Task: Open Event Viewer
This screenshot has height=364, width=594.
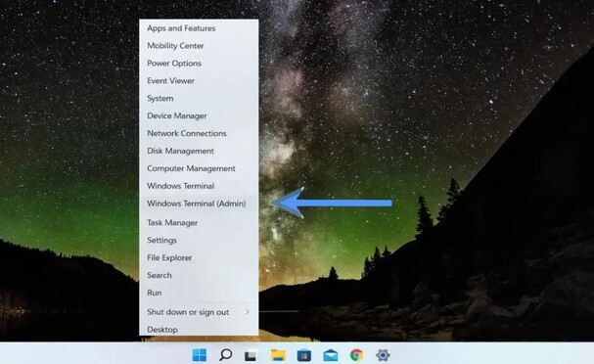Action: pyautogui.click(x=199, y=80)
